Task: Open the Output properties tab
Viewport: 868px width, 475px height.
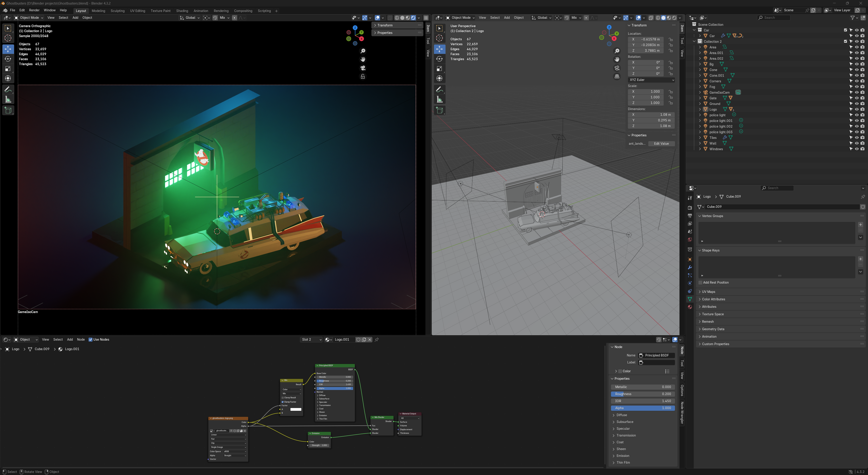Action: (690, 215)
